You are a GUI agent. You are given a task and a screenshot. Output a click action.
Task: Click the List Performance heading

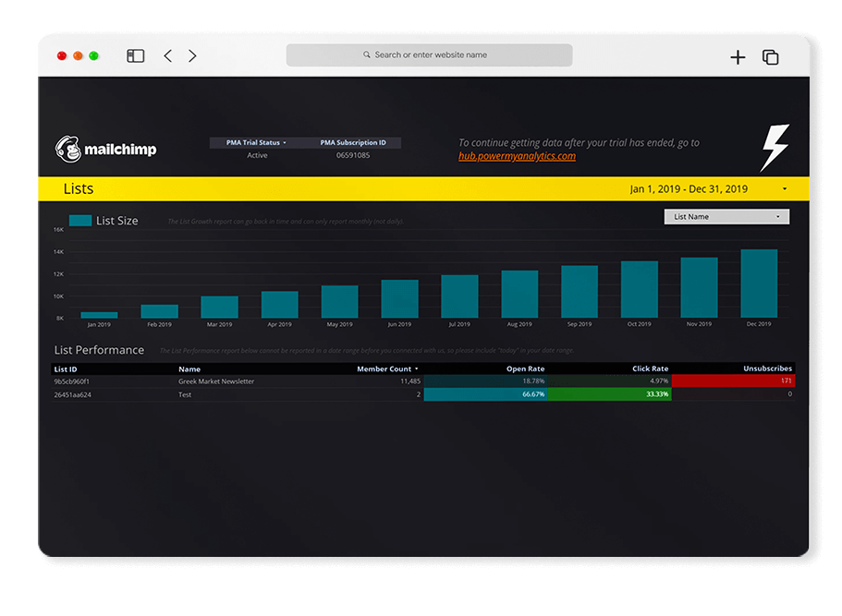(x=99, y=350)
